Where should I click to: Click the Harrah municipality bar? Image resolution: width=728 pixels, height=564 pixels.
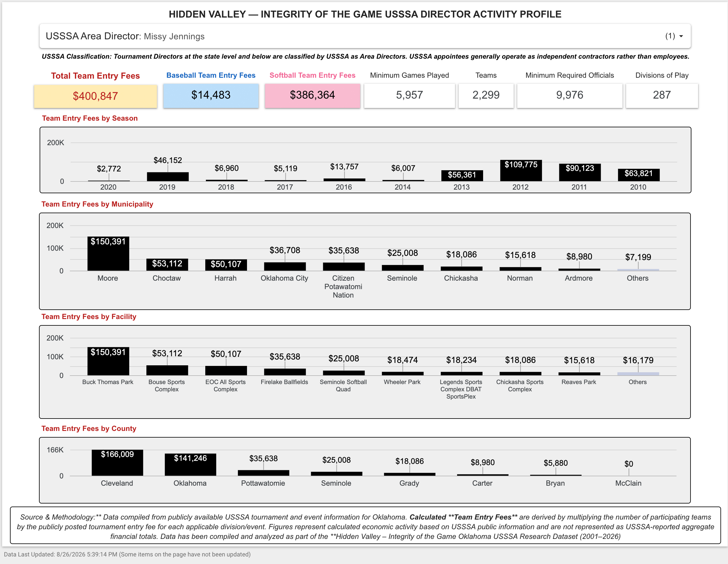pos(226,265)
